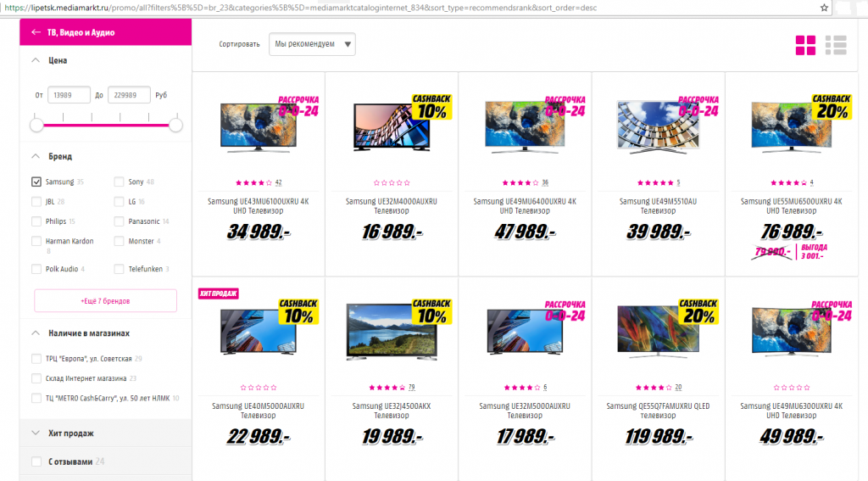868x481 pixels.
Task: Click Хит продаж badge on UE40M5000AUXRU
Action: [x=218, y=294]
